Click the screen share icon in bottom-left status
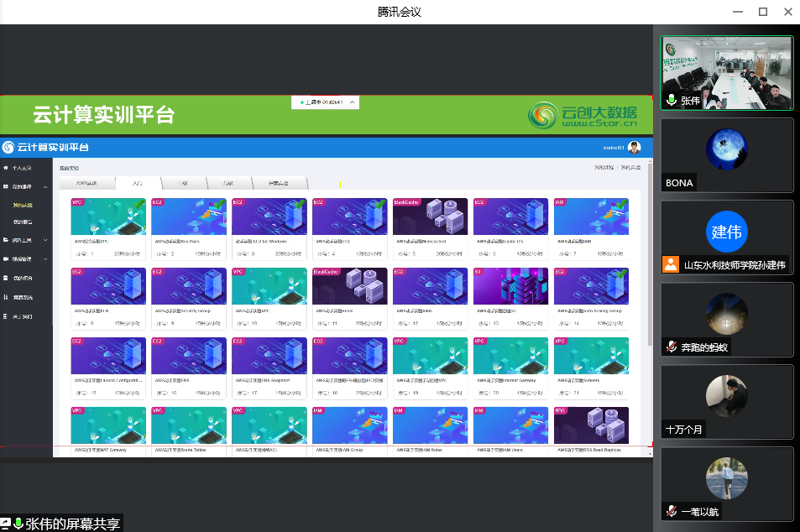The image size is (800, 532). pos(6,524)
